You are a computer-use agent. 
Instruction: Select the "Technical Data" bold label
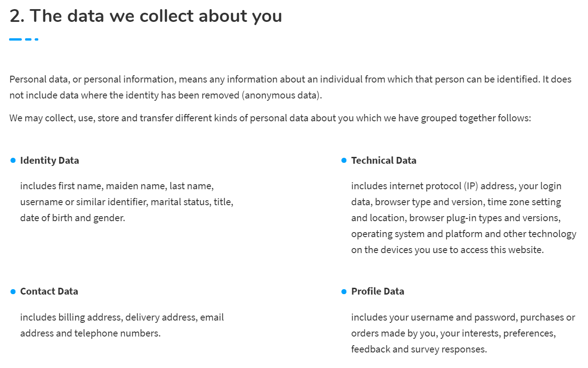coord(384,161)
